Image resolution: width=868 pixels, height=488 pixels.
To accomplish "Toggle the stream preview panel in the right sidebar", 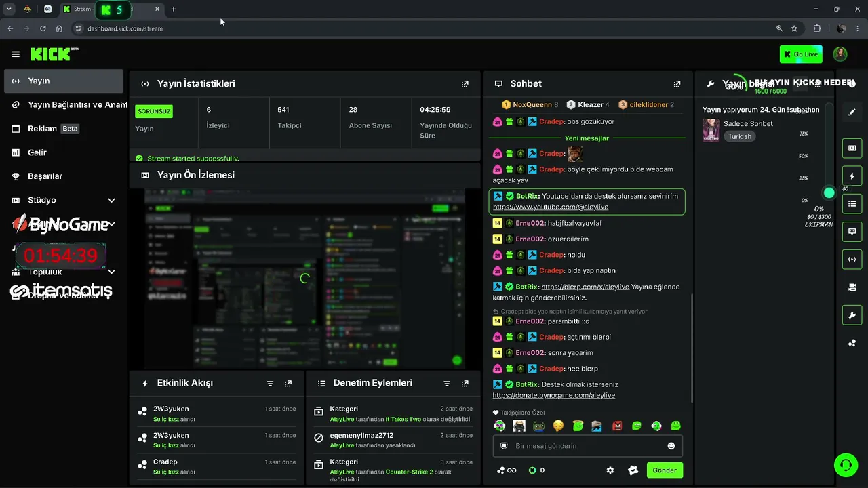I will (x=852, y=148).
